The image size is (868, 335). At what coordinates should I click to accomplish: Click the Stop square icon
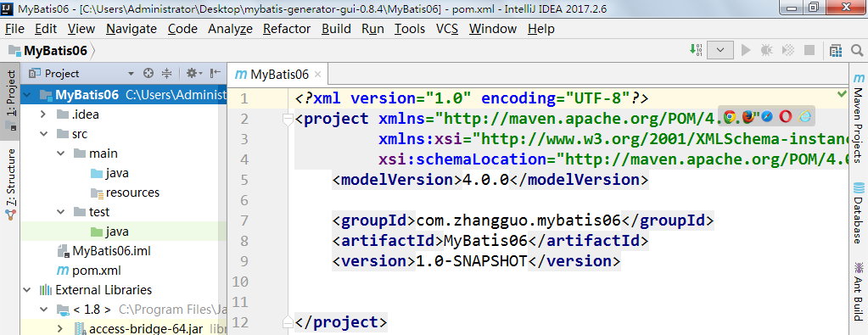[x=809, y=50]
